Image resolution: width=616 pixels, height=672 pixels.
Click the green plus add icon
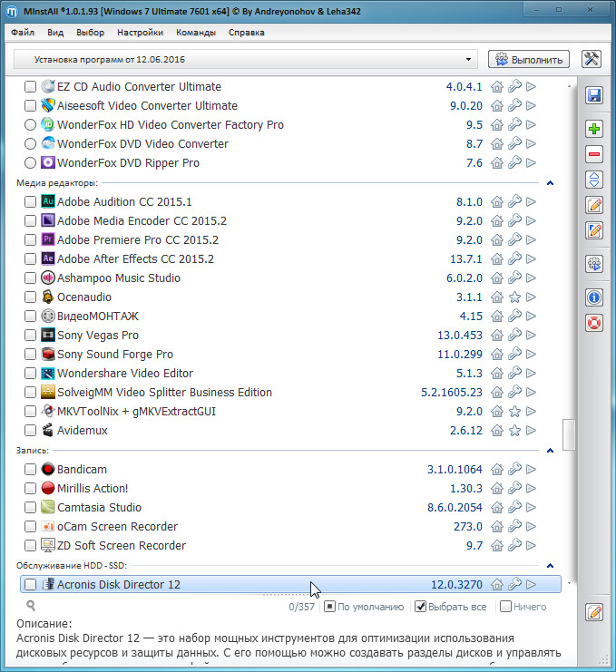(594, 129)
